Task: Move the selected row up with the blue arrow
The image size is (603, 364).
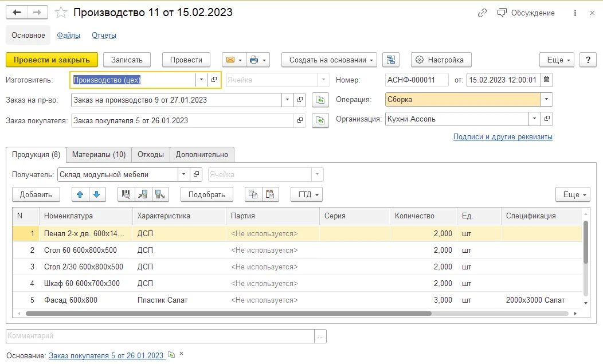Action: click(80, 195)
